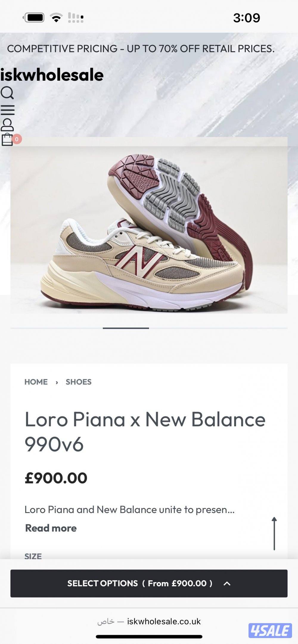Expand description with Read more
Screen dimensions: 298x644
click(x=51, y=528)
